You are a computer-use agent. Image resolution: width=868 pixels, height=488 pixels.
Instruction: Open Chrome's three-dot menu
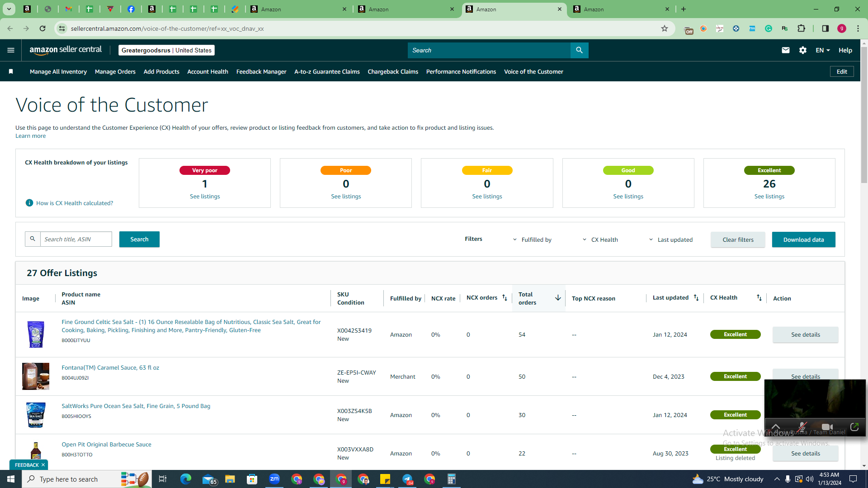click(858, 28)
